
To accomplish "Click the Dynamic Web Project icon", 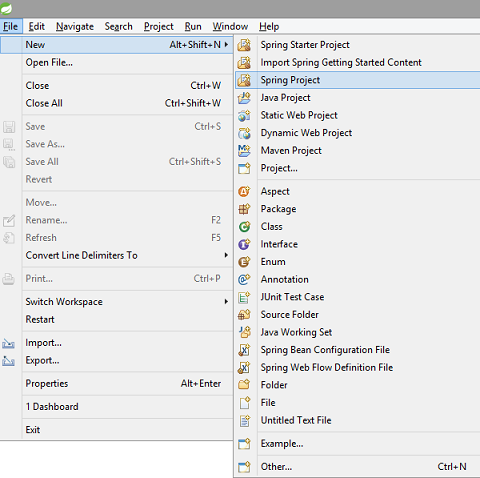I will pos(244,133).
